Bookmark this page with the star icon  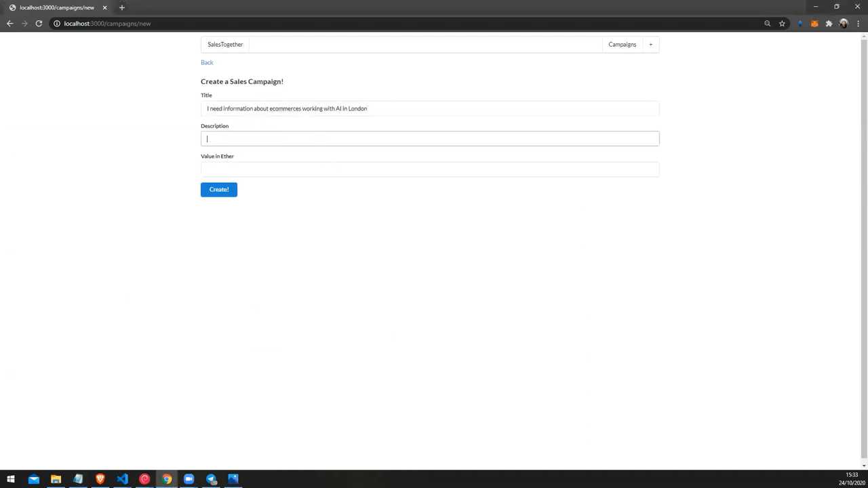pyautogui.click(x=782, y=23)
